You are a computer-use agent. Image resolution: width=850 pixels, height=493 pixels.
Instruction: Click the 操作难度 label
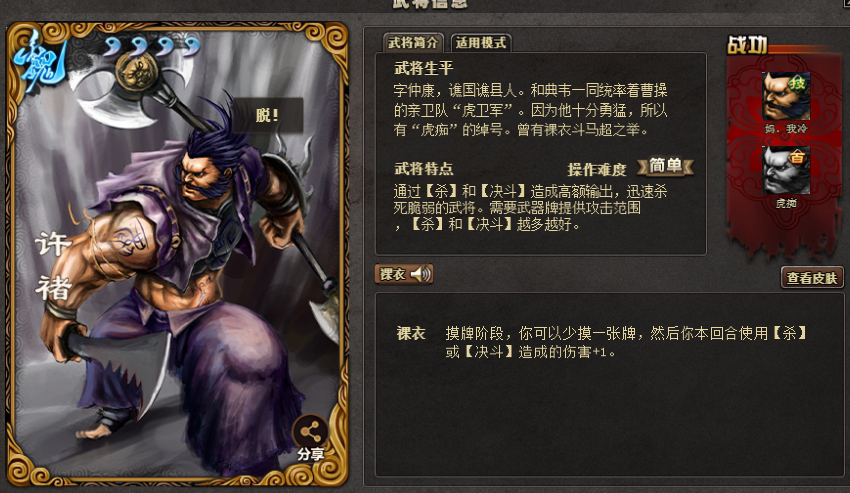(597, 170)
